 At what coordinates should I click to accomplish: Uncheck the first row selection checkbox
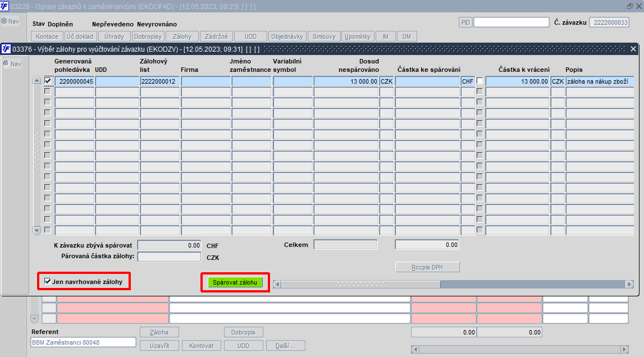(48, 80)
